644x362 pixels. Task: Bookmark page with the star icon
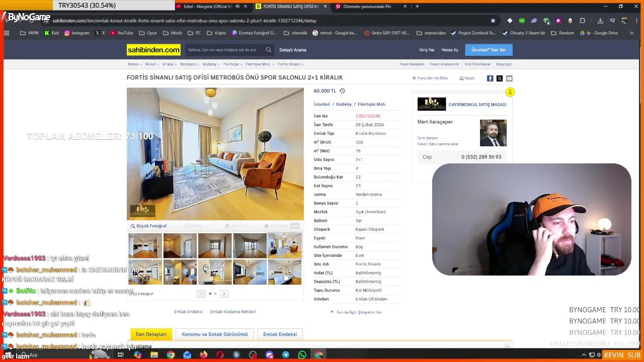(x=493, y=21)
